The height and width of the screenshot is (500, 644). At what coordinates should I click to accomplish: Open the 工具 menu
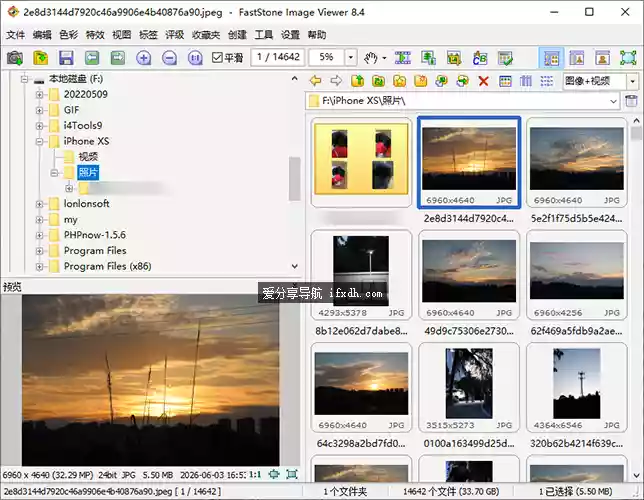pos(264,35)
